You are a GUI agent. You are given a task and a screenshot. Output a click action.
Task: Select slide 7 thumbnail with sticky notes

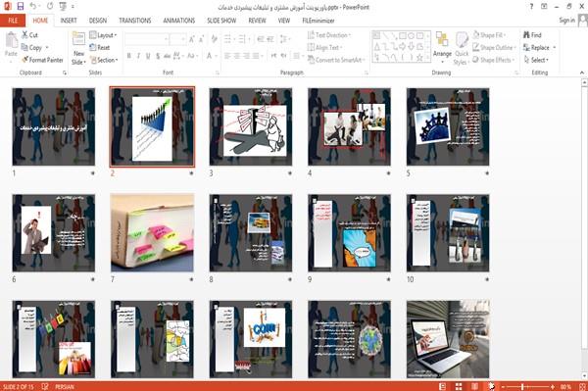click(x=152, y=233)
